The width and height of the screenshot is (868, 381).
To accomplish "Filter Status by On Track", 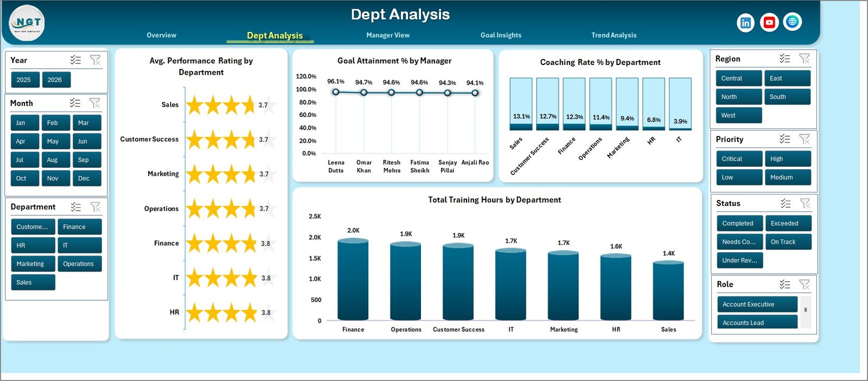I will pos(788,242).
